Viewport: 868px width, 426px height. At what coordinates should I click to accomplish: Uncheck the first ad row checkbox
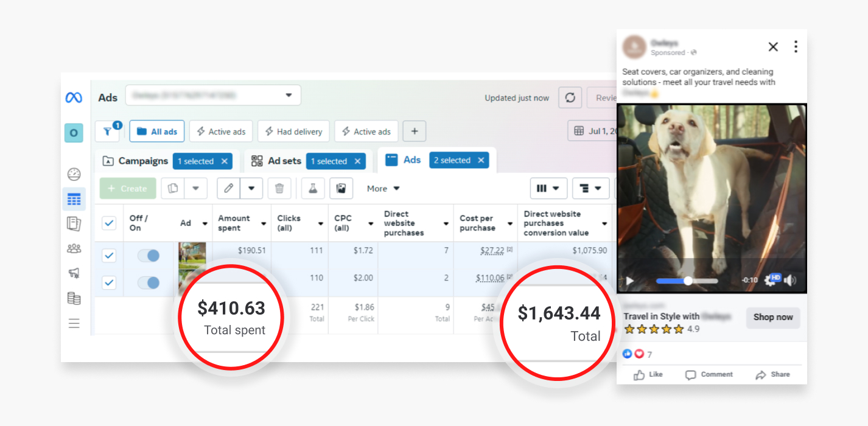coord(109,256)
